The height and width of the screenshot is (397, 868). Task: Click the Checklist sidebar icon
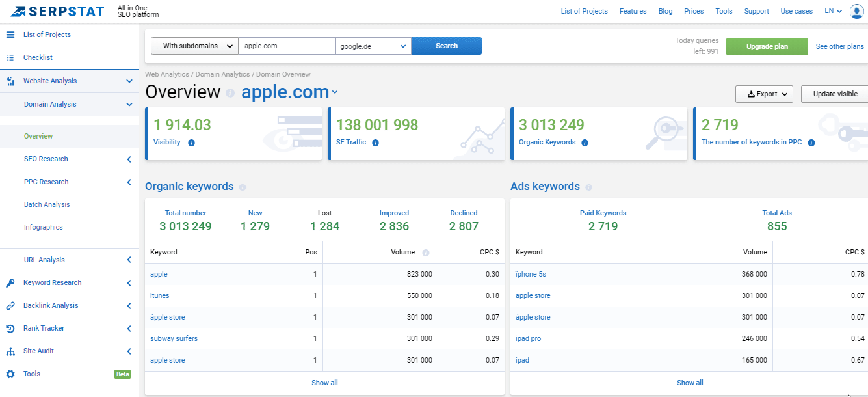[x=10, y=57]
